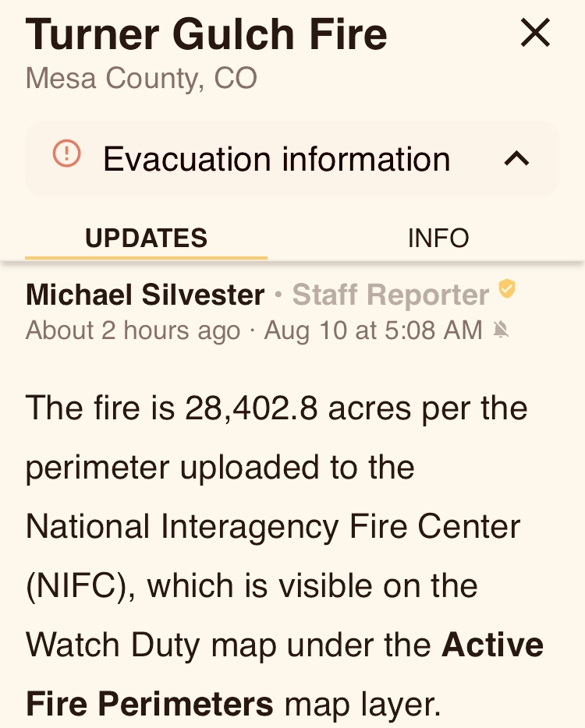Select the UPDATES tab
585x728 pixels.
coord(146,238)
